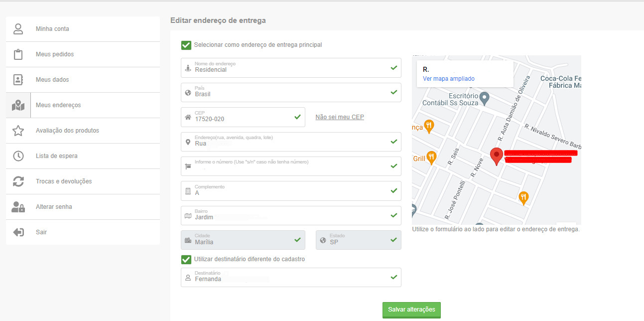Image resolution: width=644 pixels, height=321 pixels.
Task: Toggle Utilizar destinatário diferente do cadastro checkbox
Action: click(x=186, y=260)
